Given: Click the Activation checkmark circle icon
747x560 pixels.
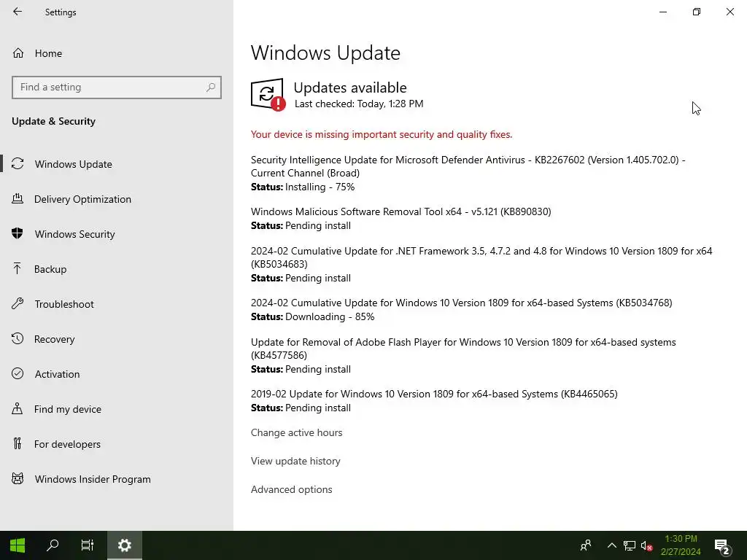Looking at the screenshot, I should tap(18, 374).
